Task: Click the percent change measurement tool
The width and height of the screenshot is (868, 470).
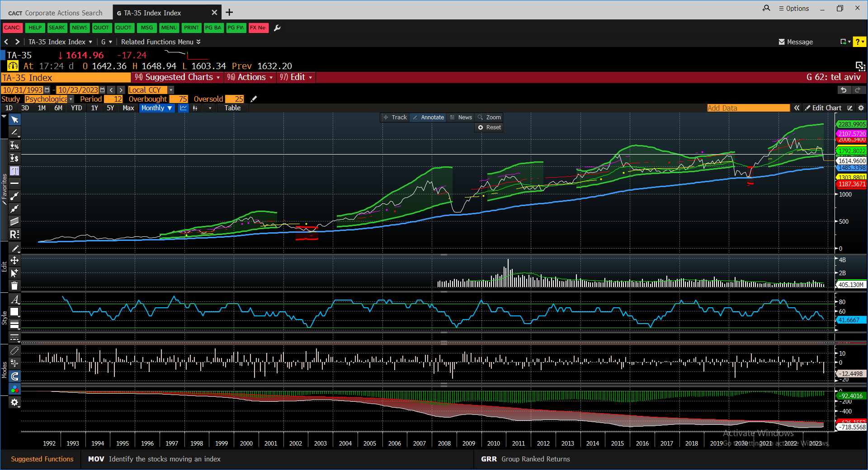Action: click(14, 146)
